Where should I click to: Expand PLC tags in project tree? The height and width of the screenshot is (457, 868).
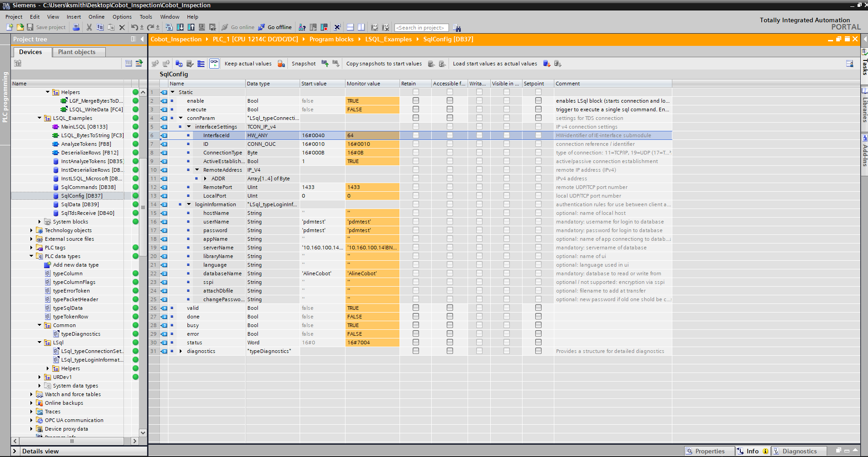31,248
